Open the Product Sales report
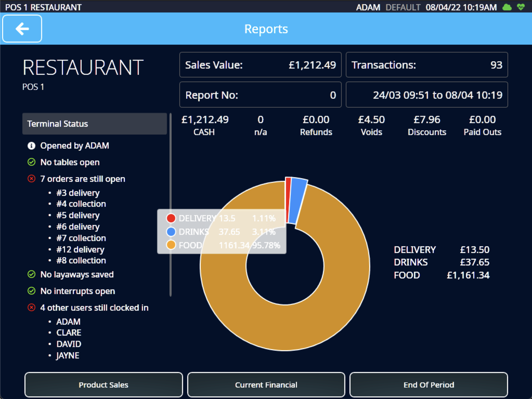532x399 pixels. coord(103,385)
